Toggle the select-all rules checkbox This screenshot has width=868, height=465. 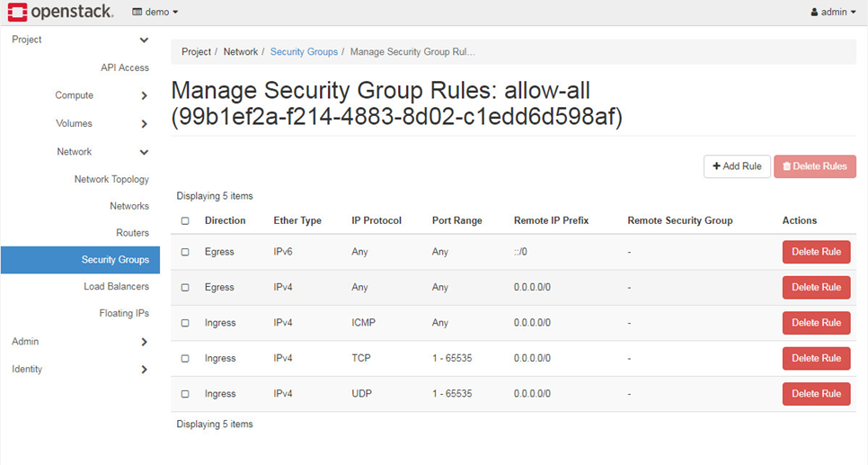pyautogui.click(x=185, y=220)
